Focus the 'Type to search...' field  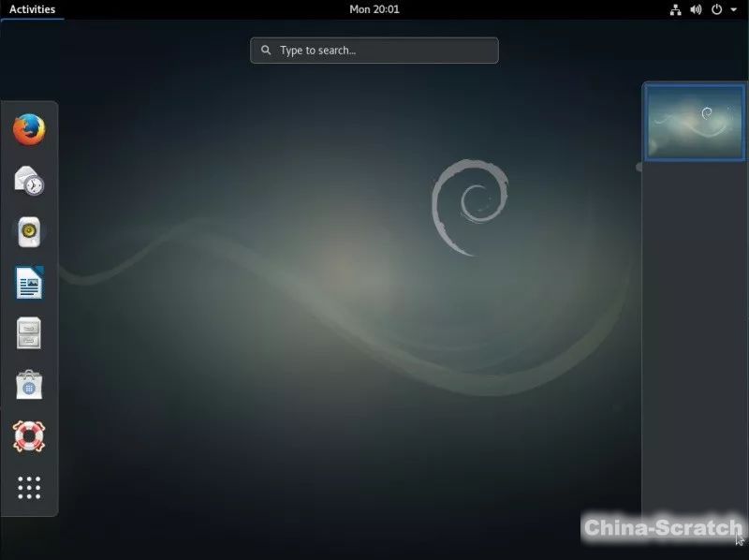coord(384,51)
